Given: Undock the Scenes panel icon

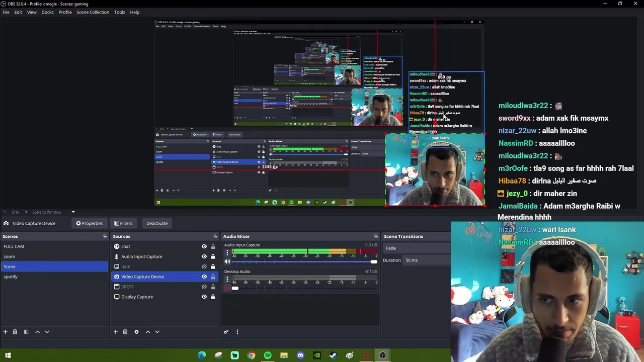Looking at the screenshot, I should 105,236.
